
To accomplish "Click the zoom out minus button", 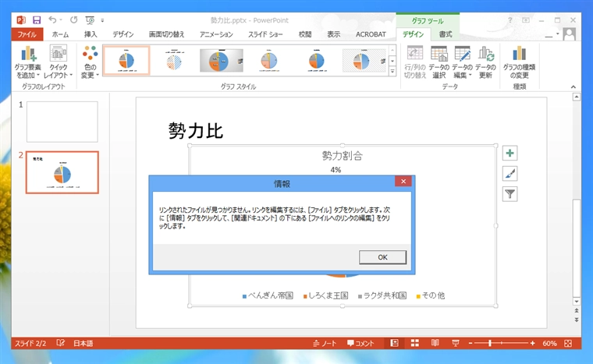I will [470, 343].
